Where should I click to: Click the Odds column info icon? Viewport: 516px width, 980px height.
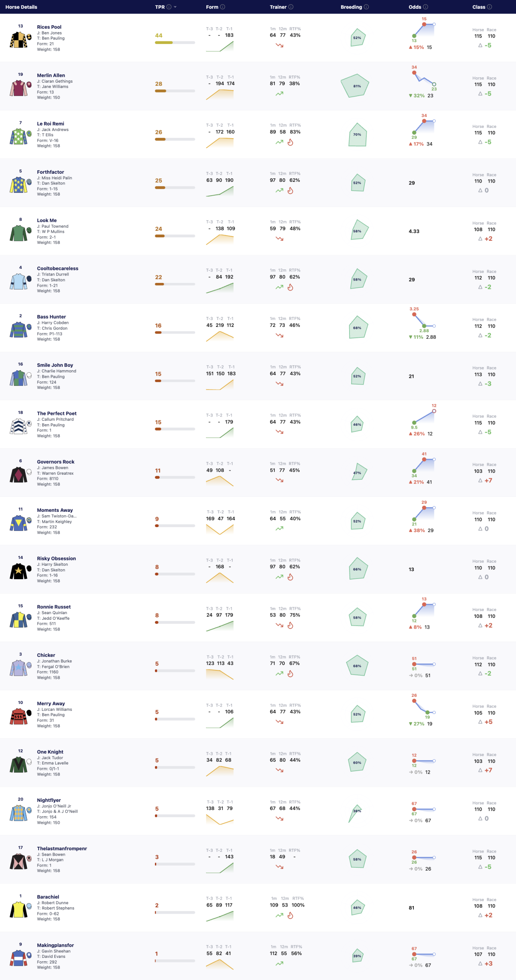426,7
